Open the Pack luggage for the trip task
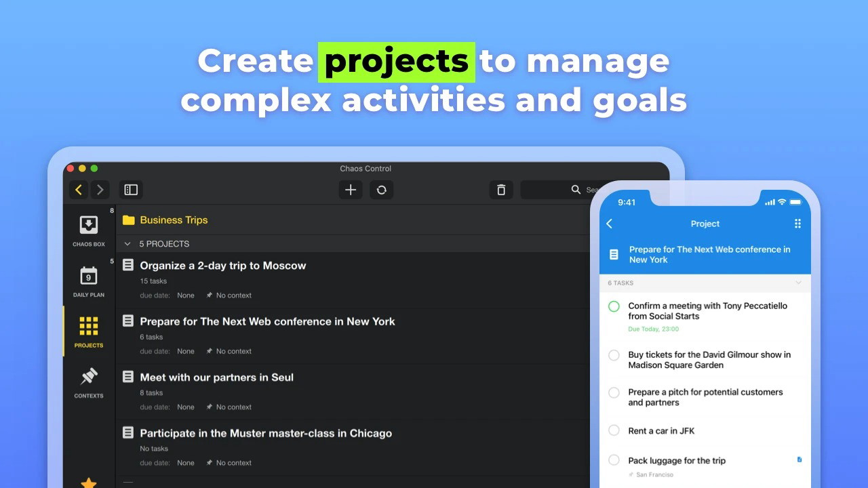868x488 pixels. coord(677,461)
